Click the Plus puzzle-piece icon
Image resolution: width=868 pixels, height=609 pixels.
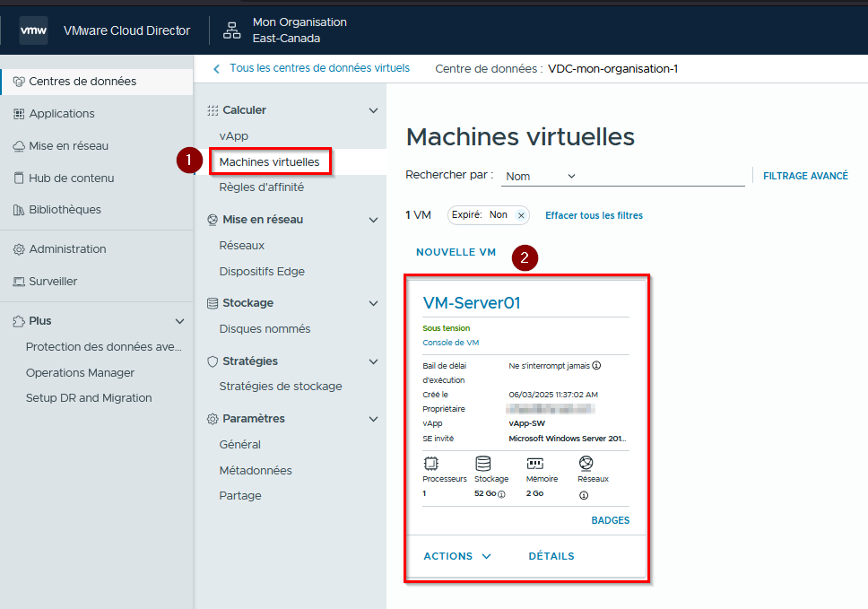click(19, 321)
